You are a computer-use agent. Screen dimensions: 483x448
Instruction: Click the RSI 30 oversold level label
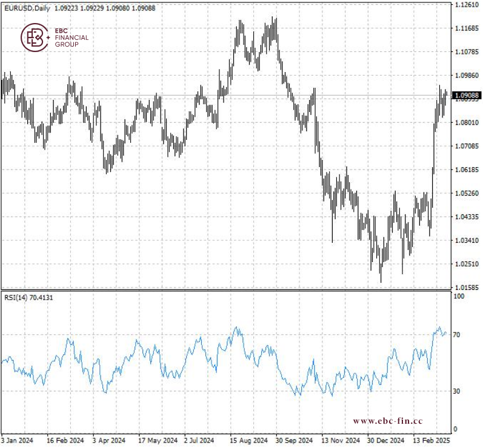tap(458, 391)
